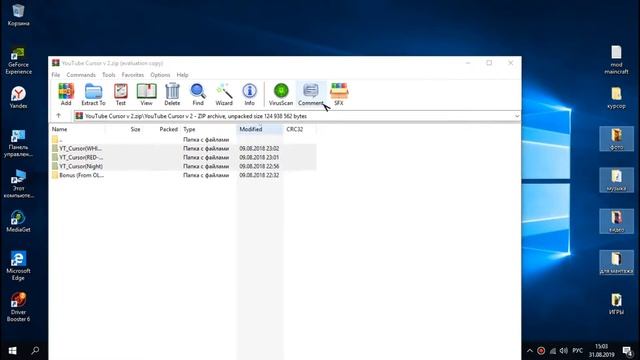Image resolution: width=640 pixels, height=360 pixels.
Task: Select the для монтажа desktop folder
Action: click(x=616, y=262)
